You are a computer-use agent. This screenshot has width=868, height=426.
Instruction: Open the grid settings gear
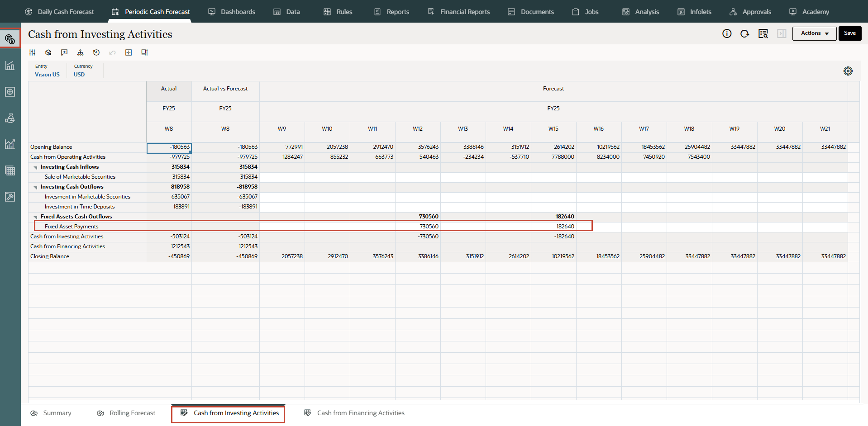pyautogui.click(x=848, y=71)
